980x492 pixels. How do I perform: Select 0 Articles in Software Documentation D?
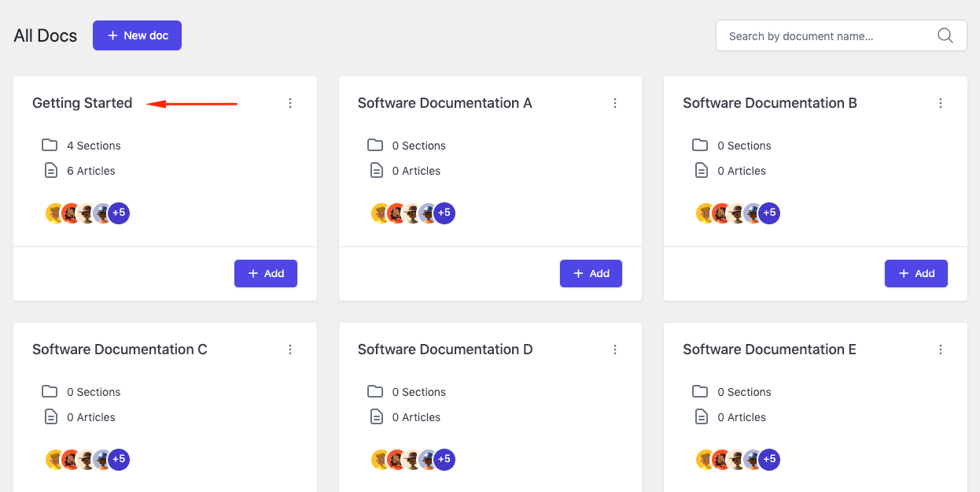point(416,417)
